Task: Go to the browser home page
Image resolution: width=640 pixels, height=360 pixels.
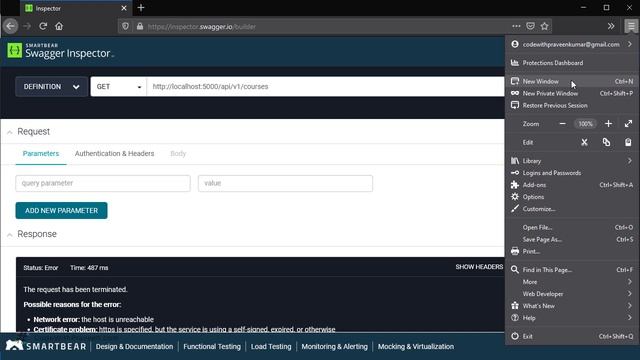Action: coord(59,26)
